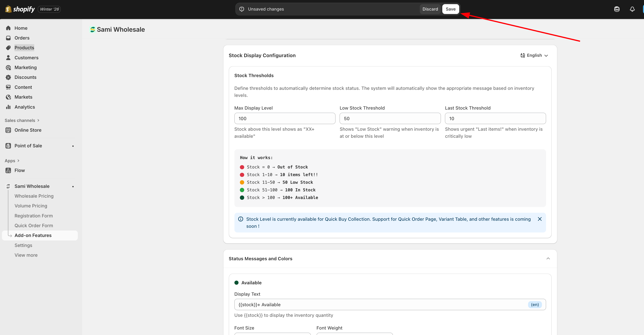Click the Online Store icon
The image size is (644, 335).
(x=8, y=130)
